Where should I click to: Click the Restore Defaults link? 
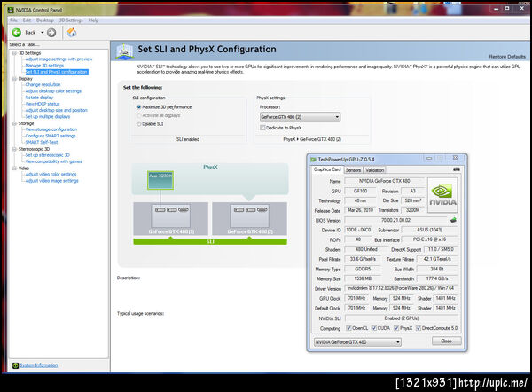coord(507,57)
